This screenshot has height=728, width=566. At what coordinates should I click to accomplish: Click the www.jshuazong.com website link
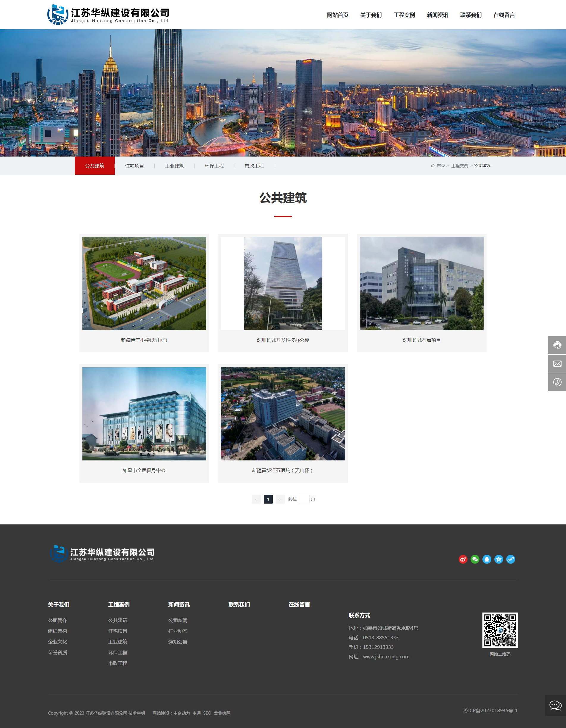(x=386, y=656)
